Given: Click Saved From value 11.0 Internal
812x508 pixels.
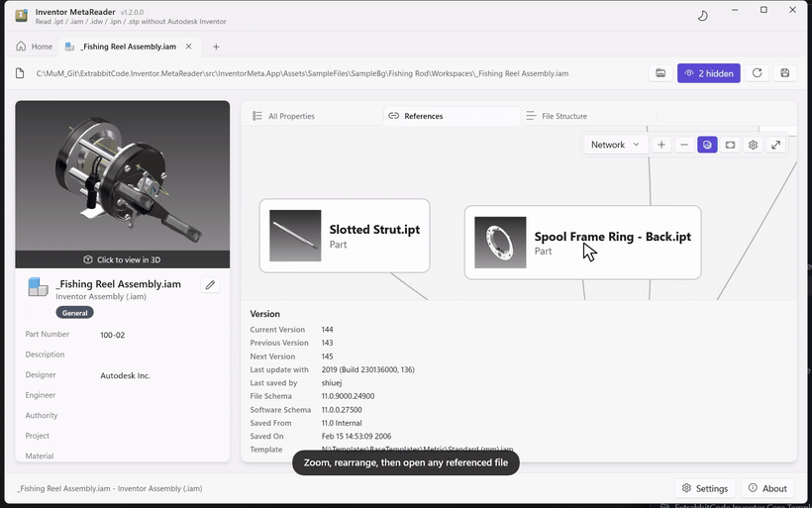Looking at the screenshot, I should [x=342, y=423].
